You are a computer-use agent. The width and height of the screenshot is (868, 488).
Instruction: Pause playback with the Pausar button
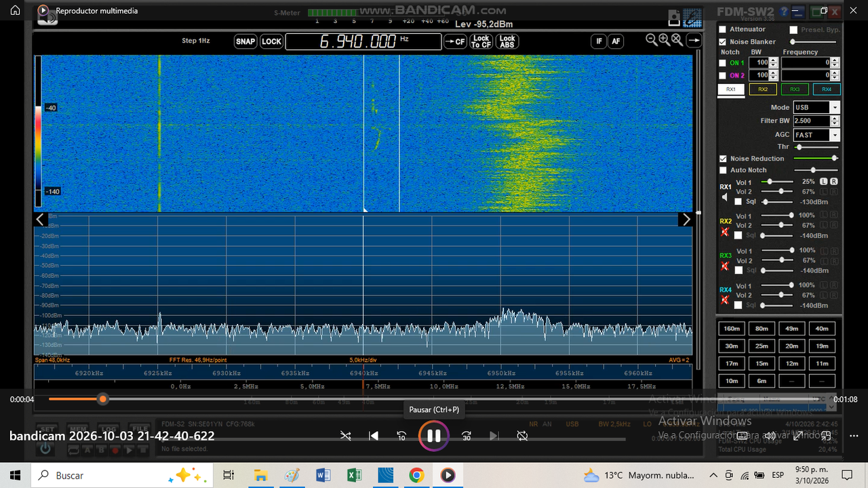434,436
